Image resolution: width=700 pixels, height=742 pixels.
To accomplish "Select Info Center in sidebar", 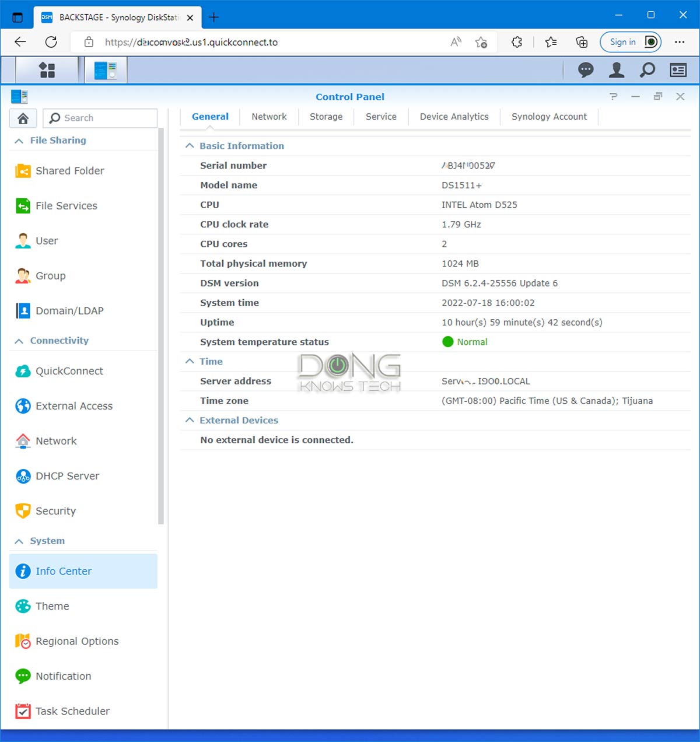I will coord(83,571).
